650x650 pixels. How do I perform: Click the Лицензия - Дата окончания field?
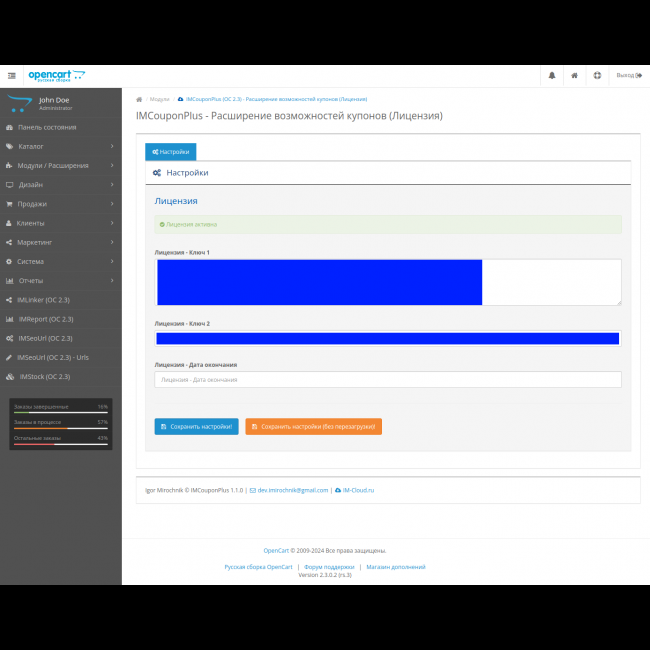tap(388, 380)
